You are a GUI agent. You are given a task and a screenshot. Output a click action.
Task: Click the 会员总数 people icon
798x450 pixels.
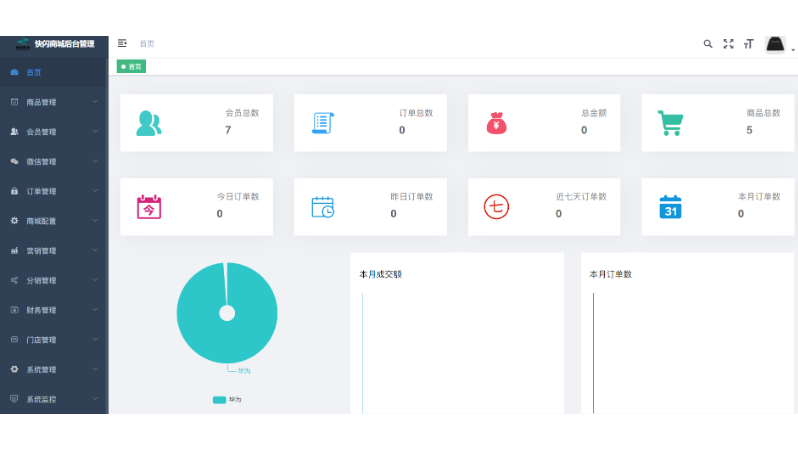[x=149, y=123]
